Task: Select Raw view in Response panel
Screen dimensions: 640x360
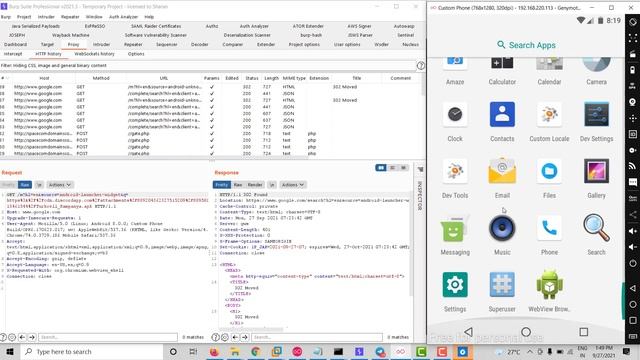Action: pos(238,185)
